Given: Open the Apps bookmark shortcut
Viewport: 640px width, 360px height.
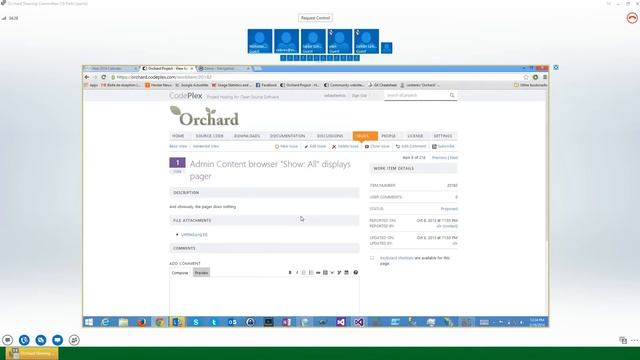Looking at the screenshot, I should [x=91, y=85].
